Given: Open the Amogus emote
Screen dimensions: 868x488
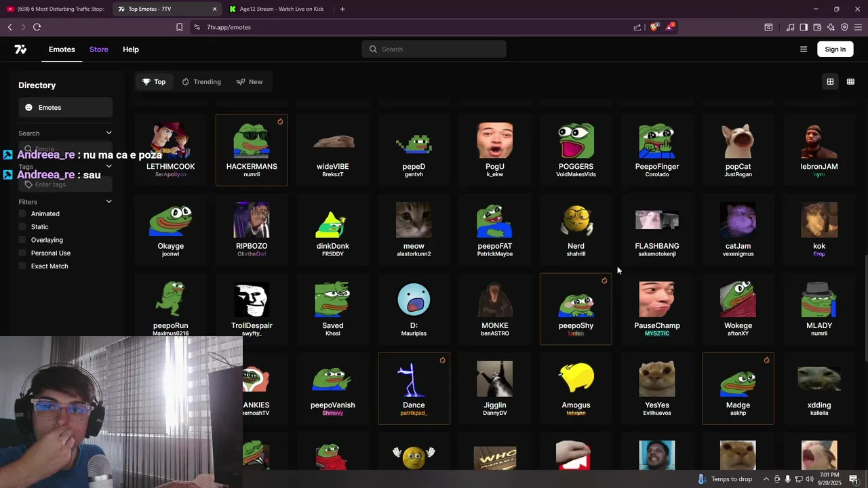Looking at the screenshot, I should (576, 388).
